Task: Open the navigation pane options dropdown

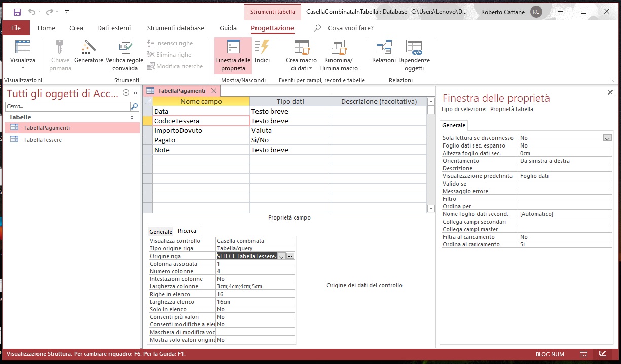Action: coord(126,93)
